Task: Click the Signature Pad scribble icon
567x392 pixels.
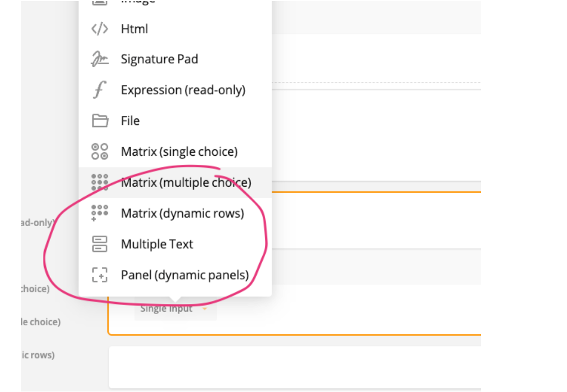Action: [x=99, y=59]
